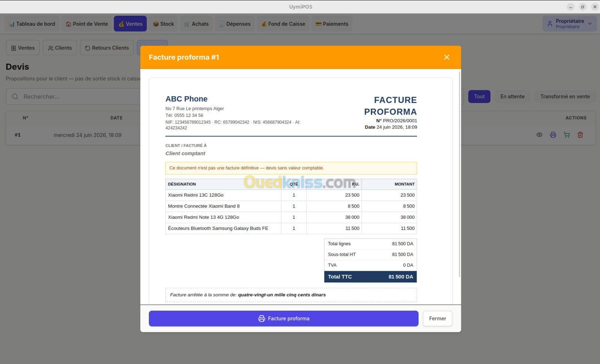This screenshot has width=600, height=364.
Task: Close the Facture proforma dialog with X
Action: [447, 57]
